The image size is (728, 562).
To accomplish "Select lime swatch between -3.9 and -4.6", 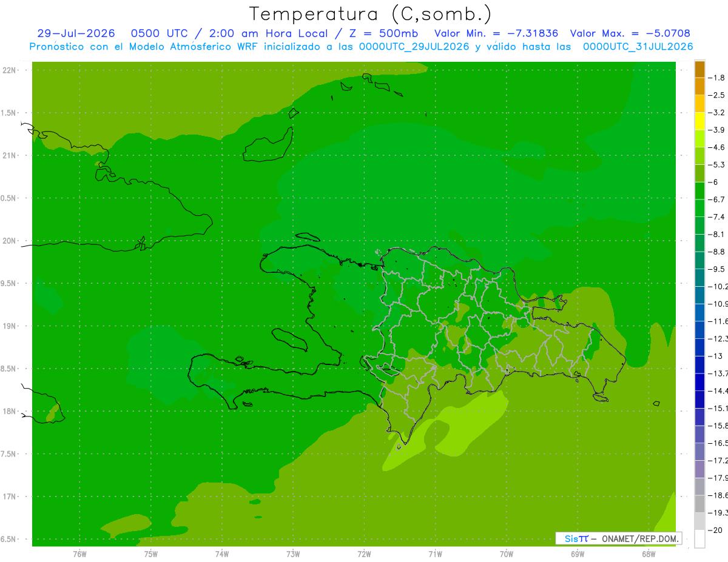I will (x=699, y=139).
